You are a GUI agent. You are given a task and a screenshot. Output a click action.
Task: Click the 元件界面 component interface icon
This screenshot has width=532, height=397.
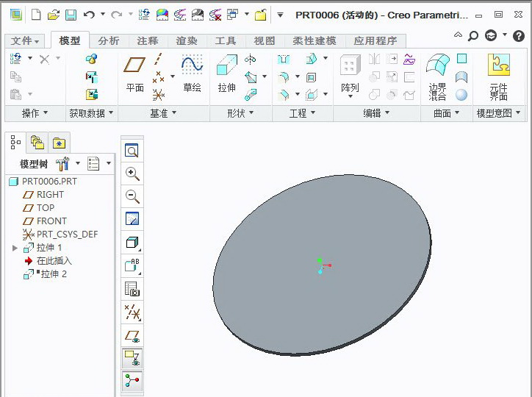pos(499,76)
